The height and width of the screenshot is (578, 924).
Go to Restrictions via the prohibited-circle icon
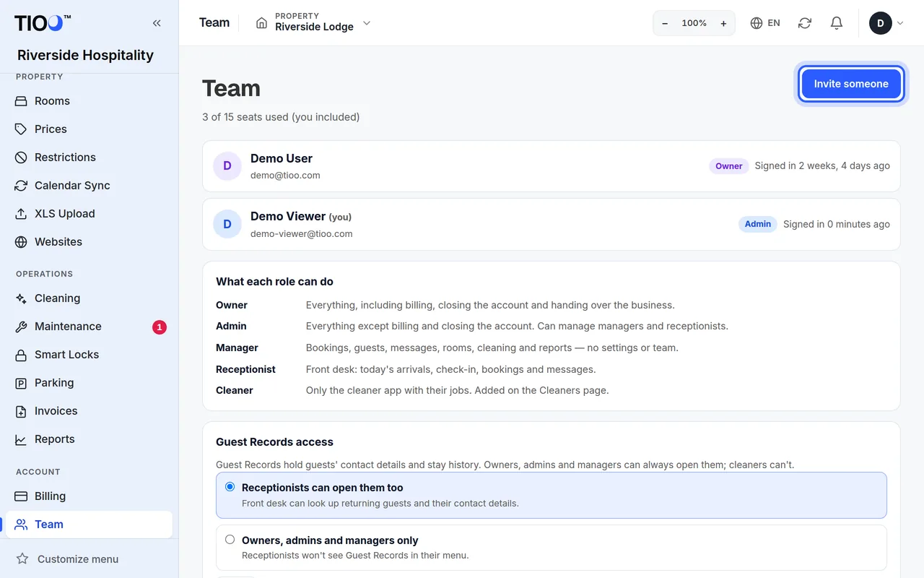tap(21, 158)
